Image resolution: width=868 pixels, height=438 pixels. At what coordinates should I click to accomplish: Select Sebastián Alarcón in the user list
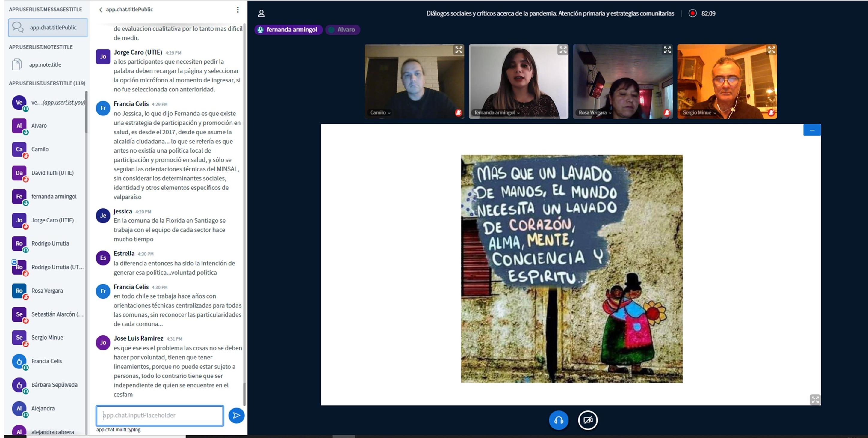pos(48,314)
